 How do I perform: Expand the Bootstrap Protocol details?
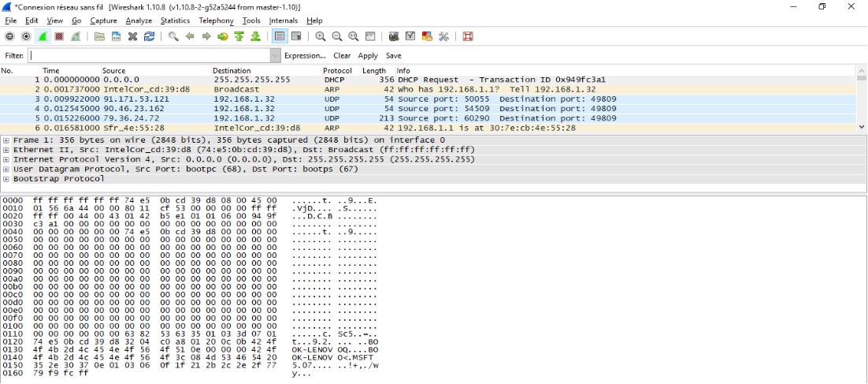pos(6,178)
